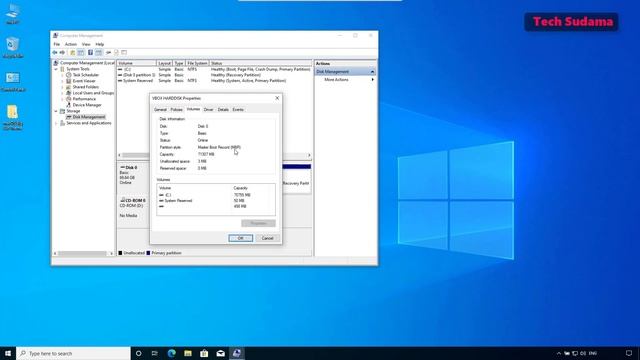Open the Action menu
Viewport: 640px width, 360px height.
tap(71, 44)
